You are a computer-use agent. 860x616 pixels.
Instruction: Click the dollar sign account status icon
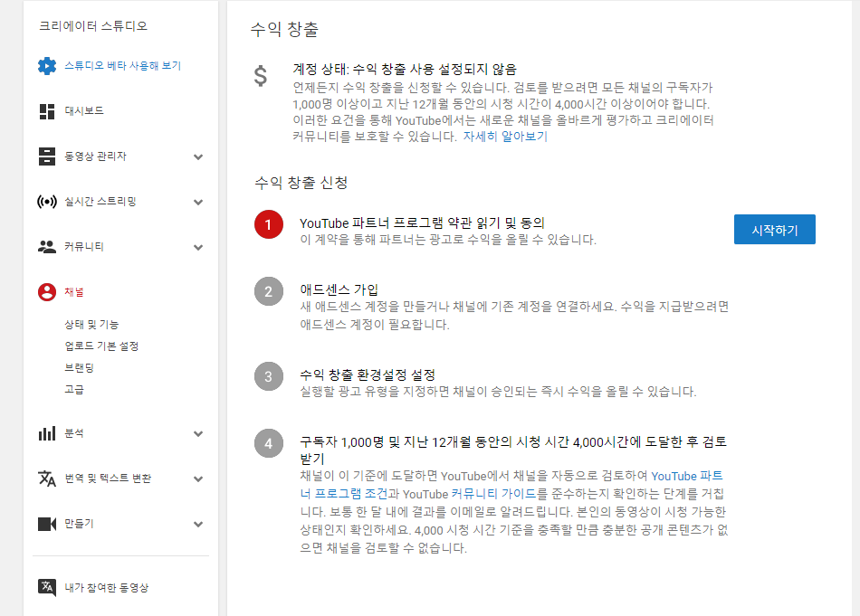click(261, 76)
